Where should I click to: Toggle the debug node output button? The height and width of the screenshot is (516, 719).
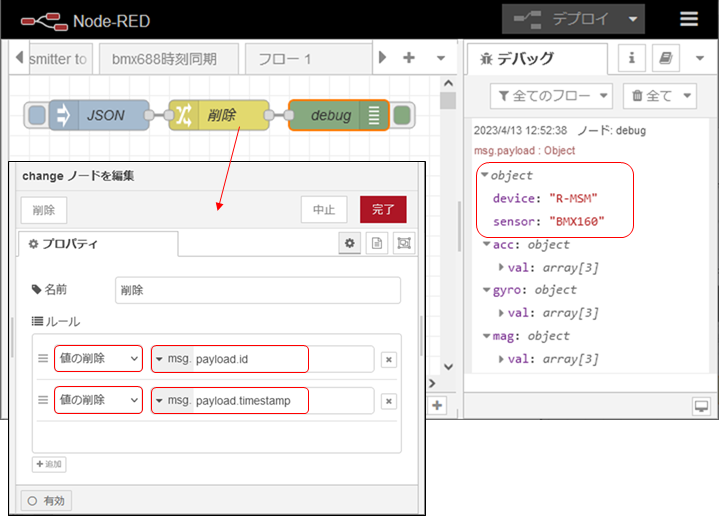[x=402, y=115]
